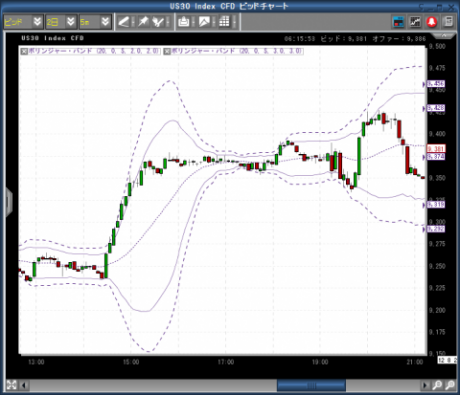
Task: Click the save chart image icon
Action: tap(204, 22)
